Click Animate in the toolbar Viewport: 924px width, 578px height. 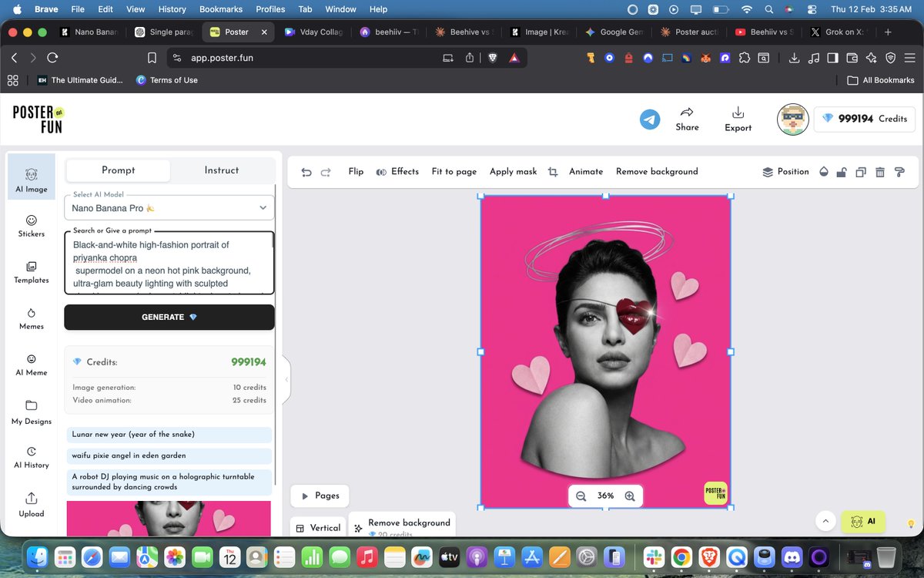click(x=586, y=172)
